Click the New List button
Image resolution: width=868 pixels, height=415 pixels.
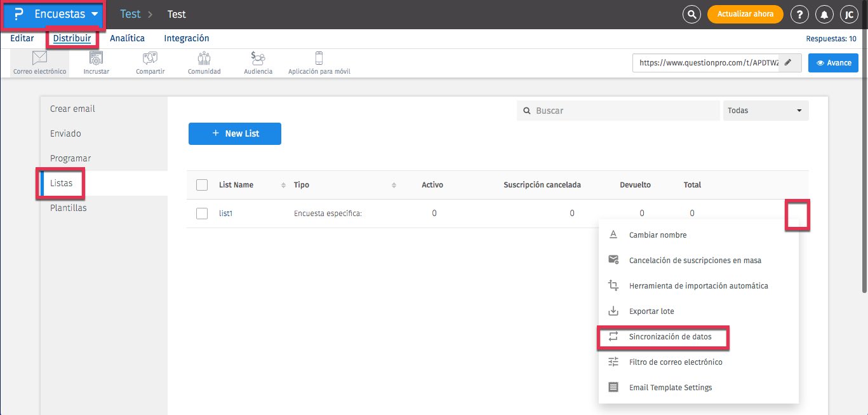[x=234, y=133]
